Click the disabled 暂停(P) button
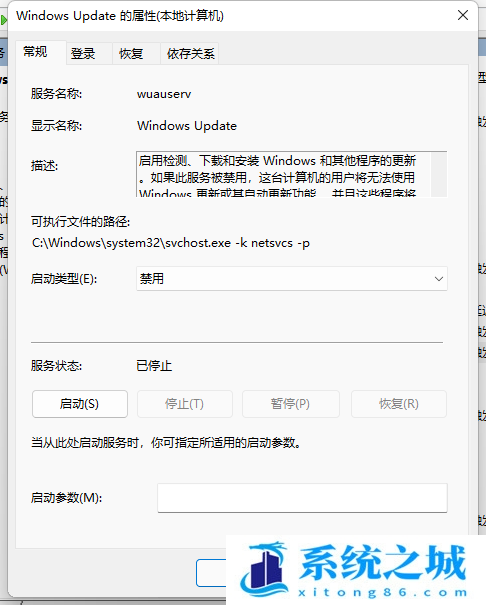This screenshot has height=605, width=486. point(290,404)
